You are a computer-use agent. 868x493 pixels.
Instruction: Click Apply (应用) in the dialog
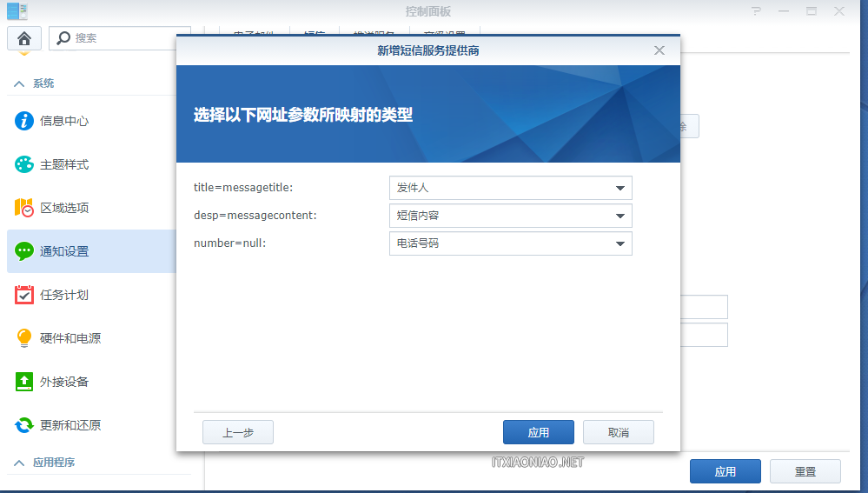pos(538,432)
